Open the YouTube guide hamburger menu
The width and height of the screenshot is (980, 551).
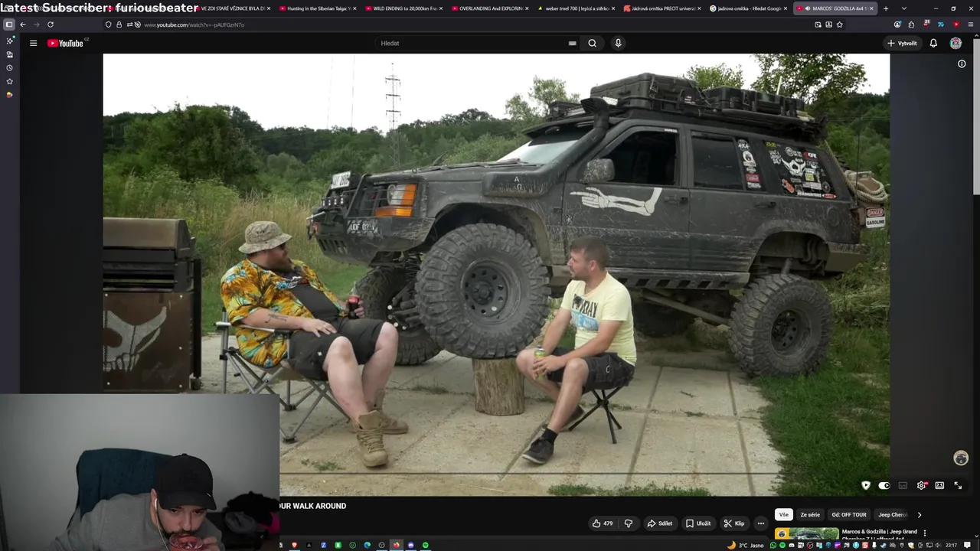point(33,43)
